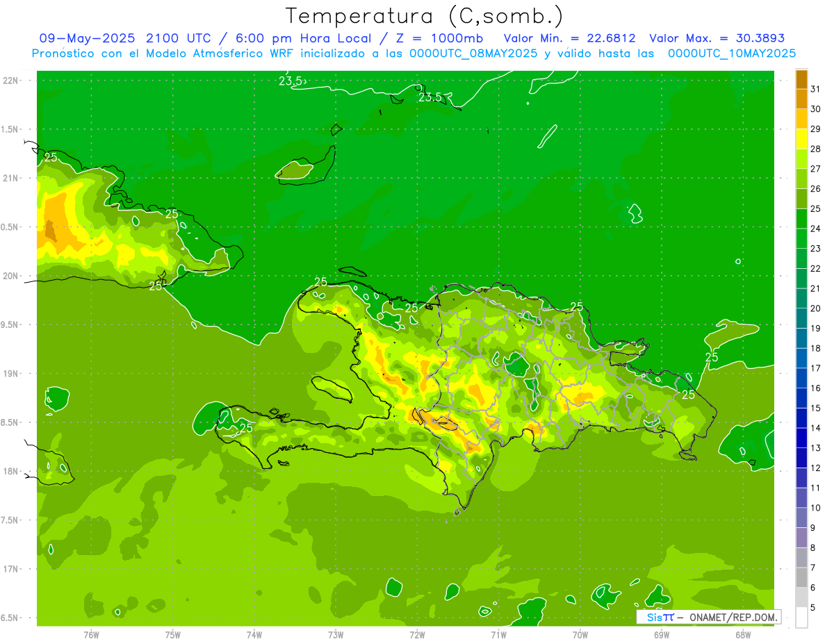This screenshot has height=644, width=834.
Task: Click the 21N latitude axis label
Action: 12,178
